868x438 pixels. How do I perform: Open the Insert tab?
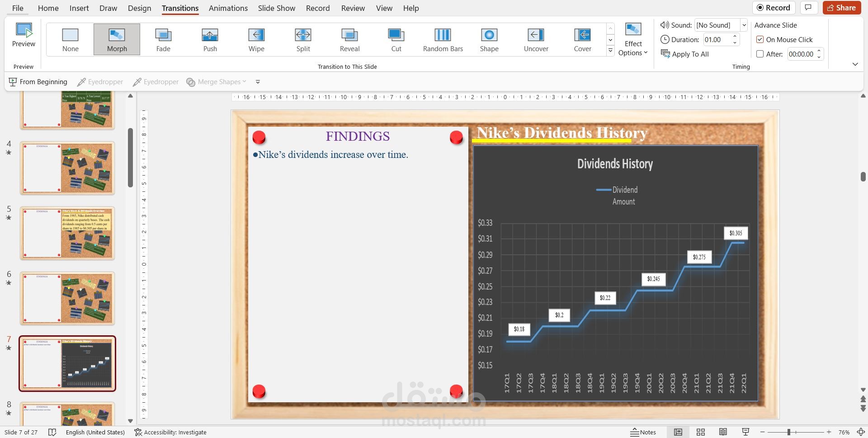coord(79,8)
